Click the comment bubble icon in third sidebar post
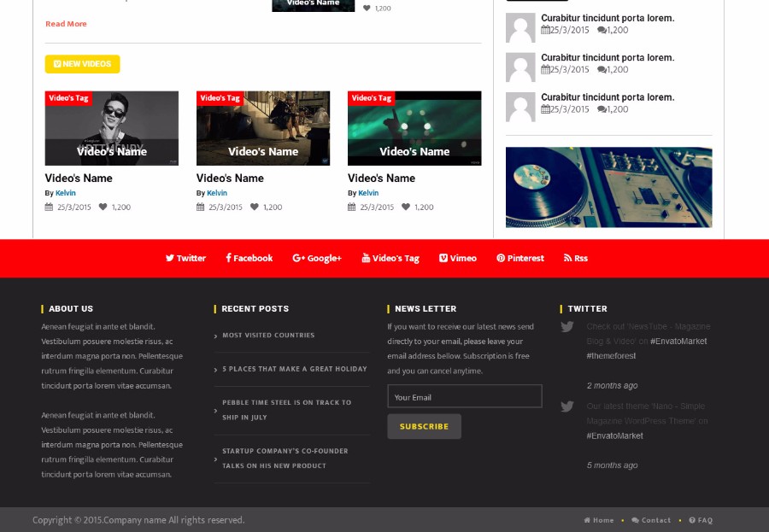The image size is (769, 532). click(602, 109)
